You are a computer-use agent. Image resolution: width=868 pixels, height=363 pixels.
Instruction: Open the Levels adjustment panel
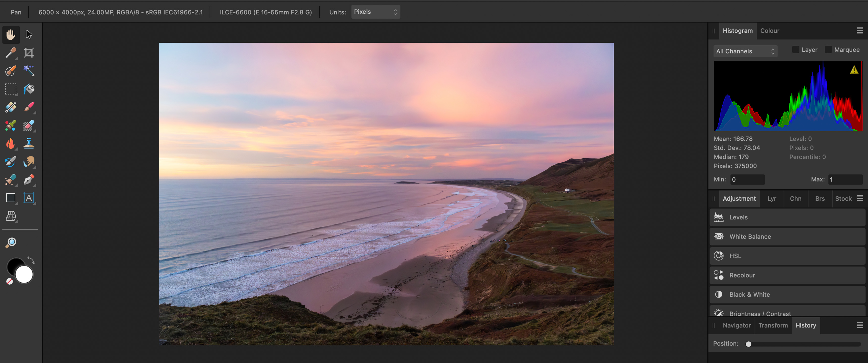(x=739, y=217)
